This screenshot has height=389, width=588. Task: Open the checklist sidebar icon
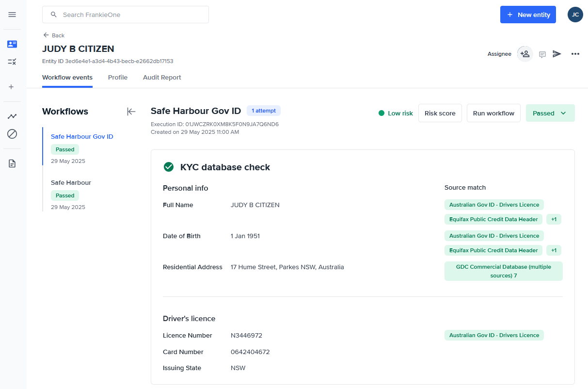coord(12,62)
